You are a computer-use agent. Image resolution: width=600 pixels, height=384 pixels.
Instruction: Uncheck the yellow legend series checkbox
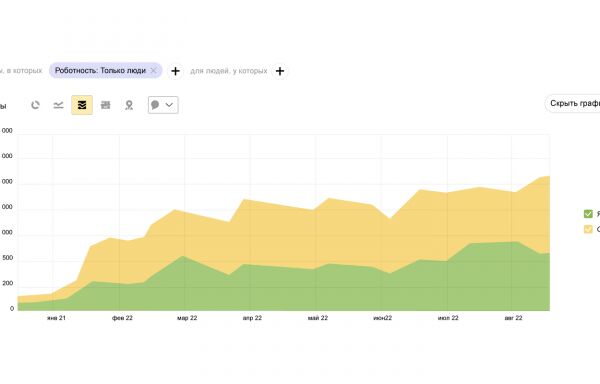click(x=588, y=229)
